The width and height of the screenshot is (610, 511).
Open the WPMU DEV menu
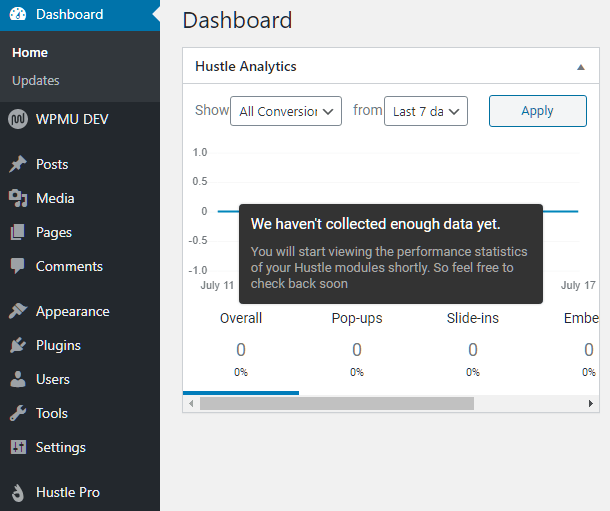click(x=80, y=119)
